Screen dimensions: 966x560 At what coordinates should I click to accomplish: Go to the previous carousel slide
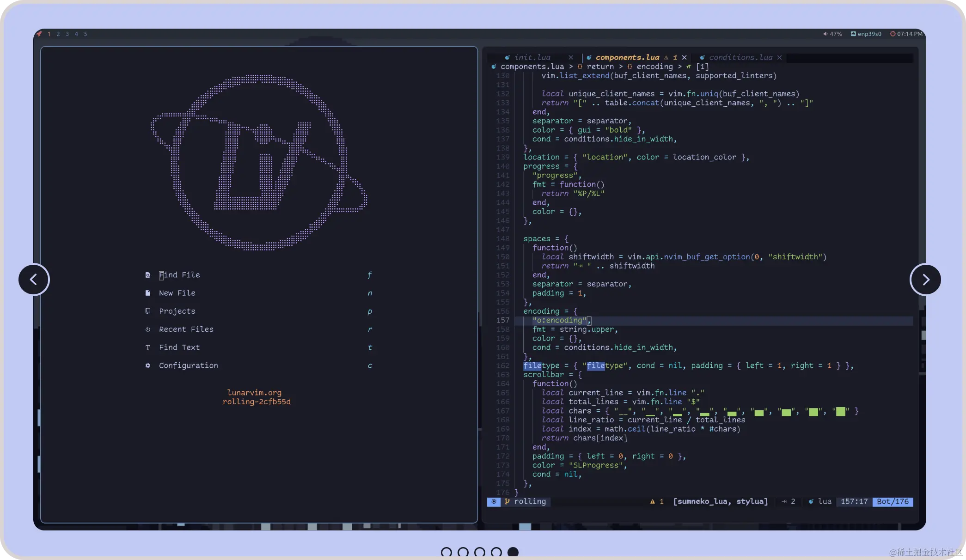34,279
